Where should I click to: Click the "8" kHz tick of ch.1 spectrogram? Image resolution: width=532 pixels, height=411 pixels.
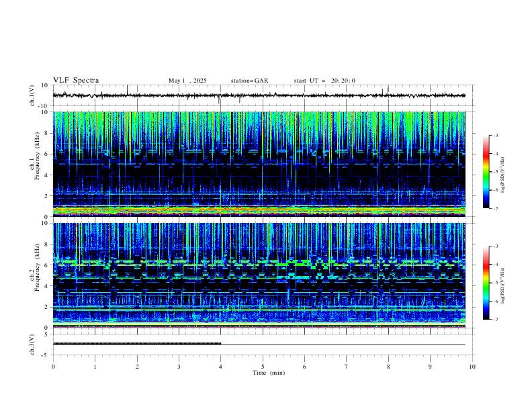(x=47, y=133)
